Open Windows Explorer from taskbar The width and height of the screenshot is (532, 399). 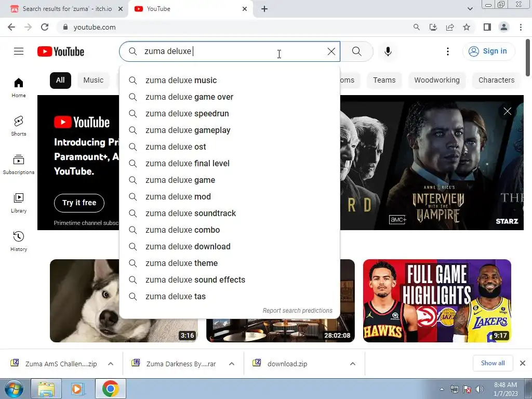point(46,389)
